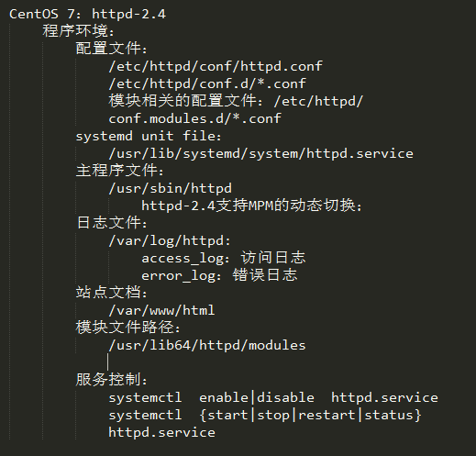Screen dimensions: 476x456
Task: Click the /usr/sbin/httpd line
Action: [x=171, y=188]
